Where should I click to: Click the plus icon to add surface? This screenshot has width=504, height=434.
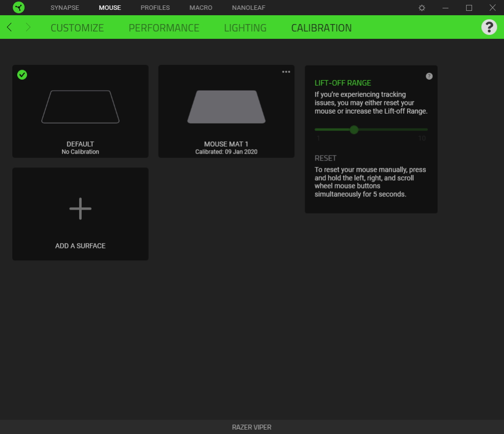click(80, 209)
